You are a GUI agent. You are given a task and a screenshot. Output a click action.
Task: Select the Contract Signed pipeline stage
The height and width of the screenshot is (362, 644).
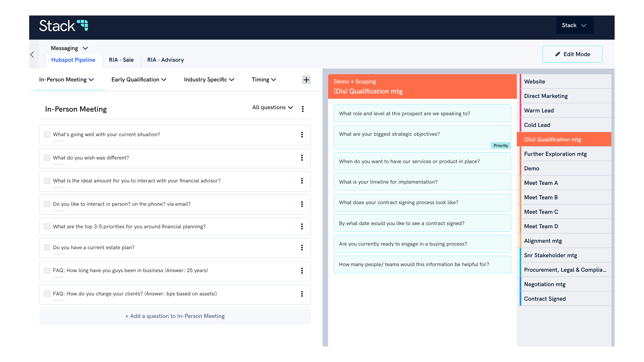(545, 298)
